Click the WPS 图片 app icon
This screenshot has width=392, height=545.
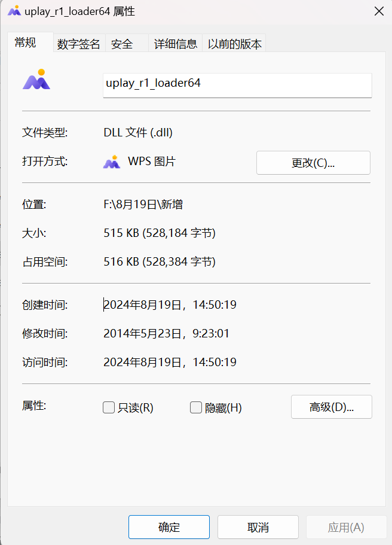coord(112,162)
